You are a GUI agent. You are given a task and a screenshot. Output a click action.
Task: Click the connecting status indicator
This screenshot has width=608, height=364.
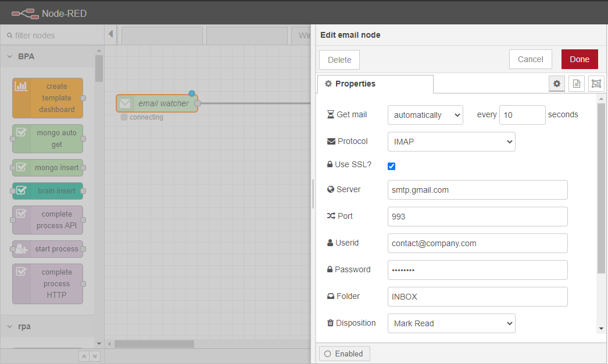[124, 117]
